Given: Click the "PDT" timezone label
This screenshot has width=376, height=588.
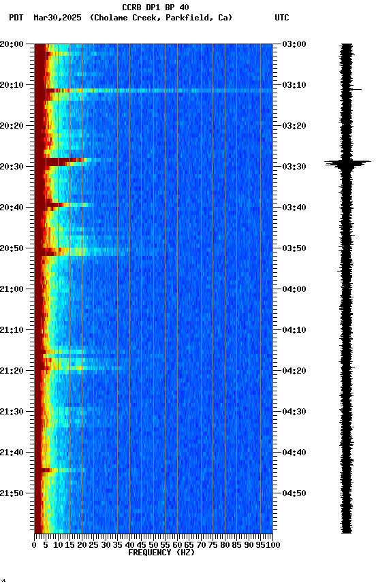Looking at the screenshot, I should click(x=16, y=18).
